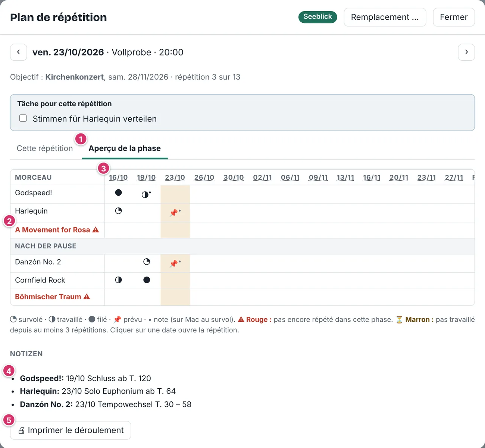
Task: Click the NACH DER PAUSE section header
Action: coord(242,246)
